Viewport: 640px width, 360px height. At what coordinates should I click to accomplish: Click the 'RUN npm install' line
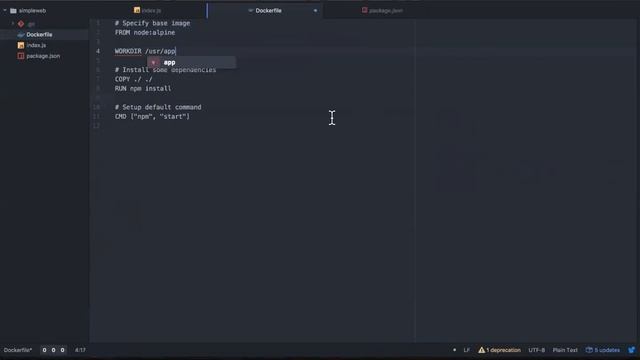point(143,89)
